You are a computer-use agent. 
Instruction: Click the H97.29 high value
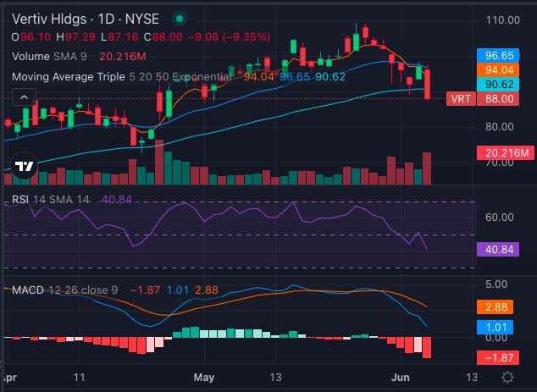[75, 36]
